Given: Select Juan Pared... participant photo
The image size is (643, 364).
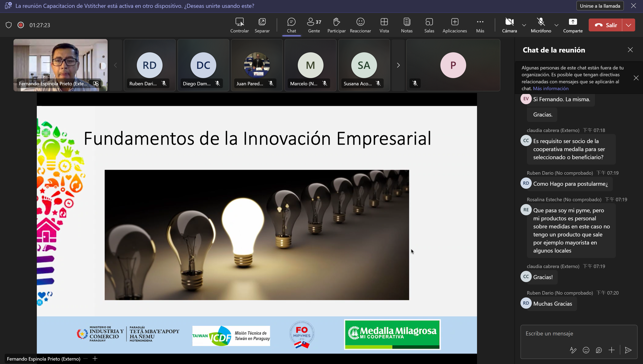Looking at the screenshot, I should click(x=257, y=65).
